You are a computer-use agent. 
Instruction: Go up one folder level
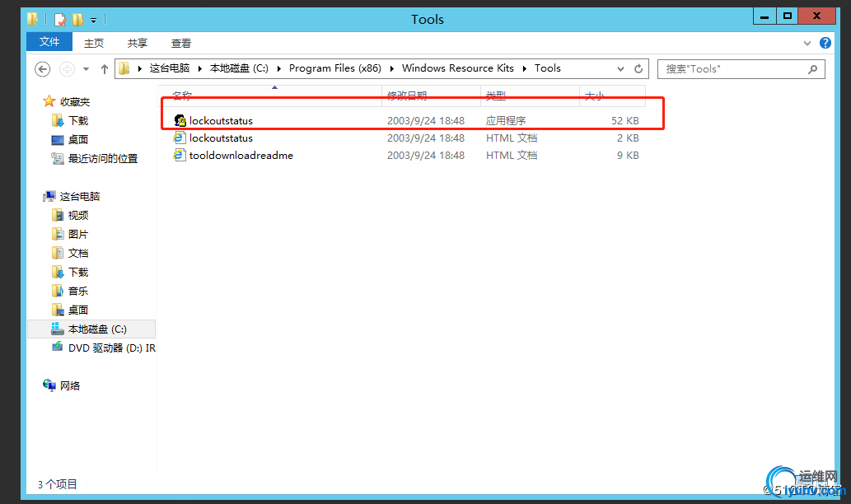pos(104,69)
